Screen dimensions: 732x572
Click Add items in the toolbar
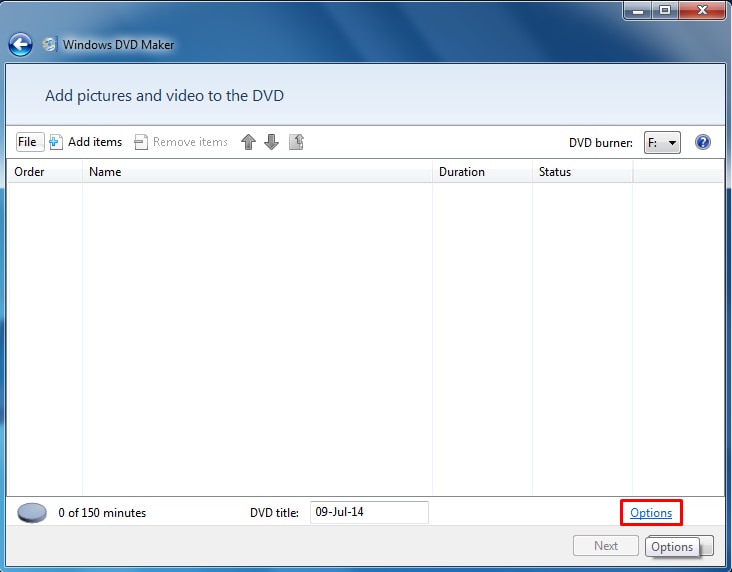[x=86, y=142]
